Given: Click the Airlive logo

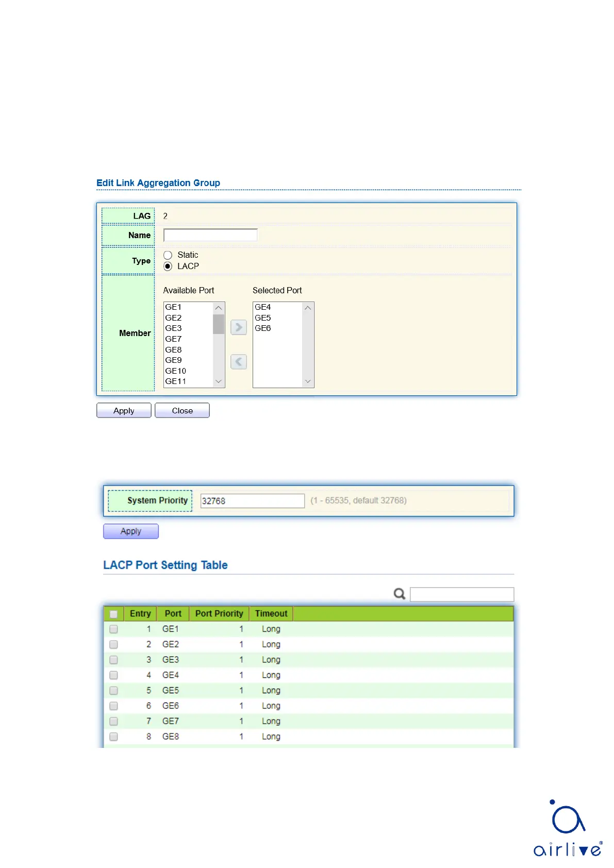Looking at the screenshot, I should (x=567, y=828).
